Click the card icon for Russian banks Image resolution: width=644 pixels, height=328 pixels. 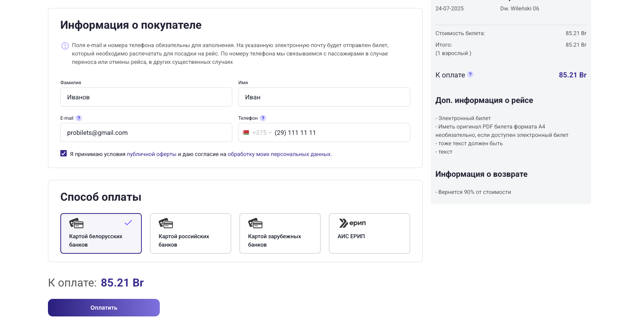[x=166, y=223]
